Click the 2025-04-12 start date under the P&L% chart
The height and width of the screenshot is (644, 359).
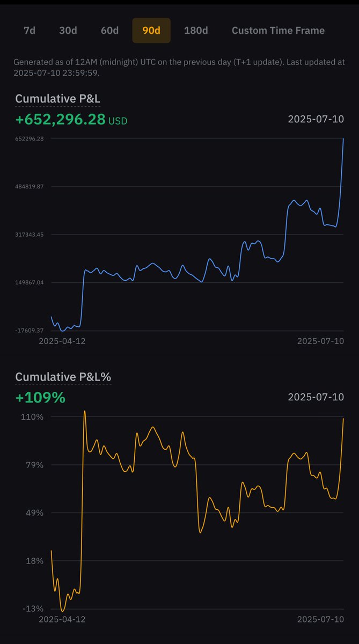(x=62, y=619)
